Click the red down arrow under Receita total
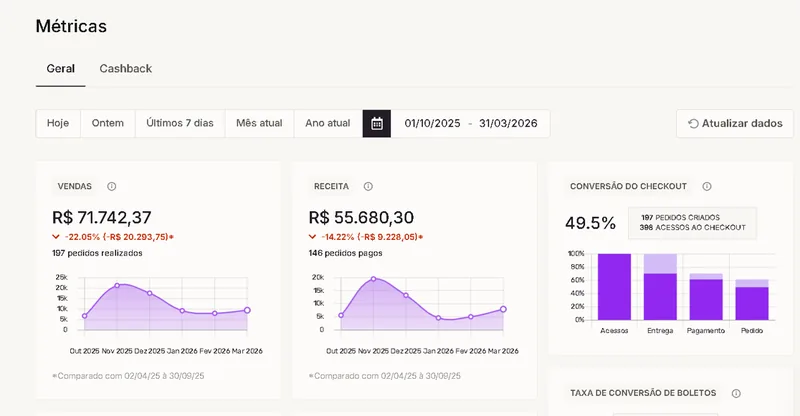This screenshot has width=800, height=416. tap(312, 237)
